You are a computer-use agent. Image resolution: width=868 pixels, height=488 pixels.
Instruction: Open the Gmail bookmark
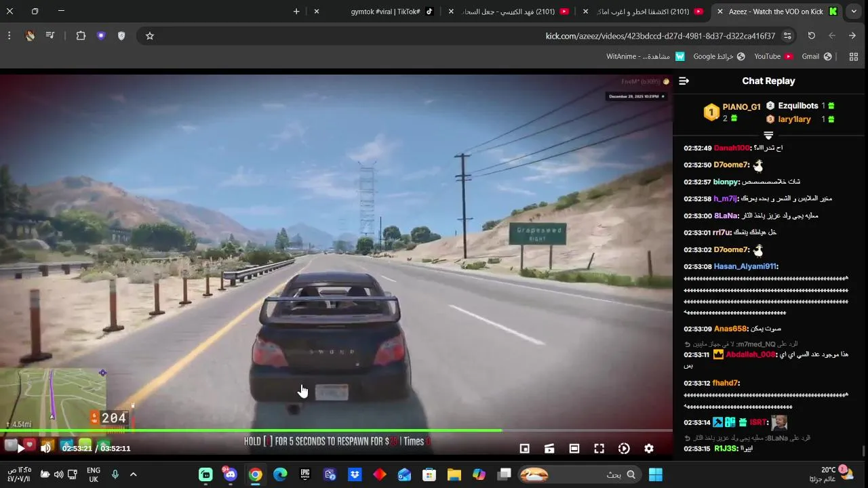[x=816, y=56]
